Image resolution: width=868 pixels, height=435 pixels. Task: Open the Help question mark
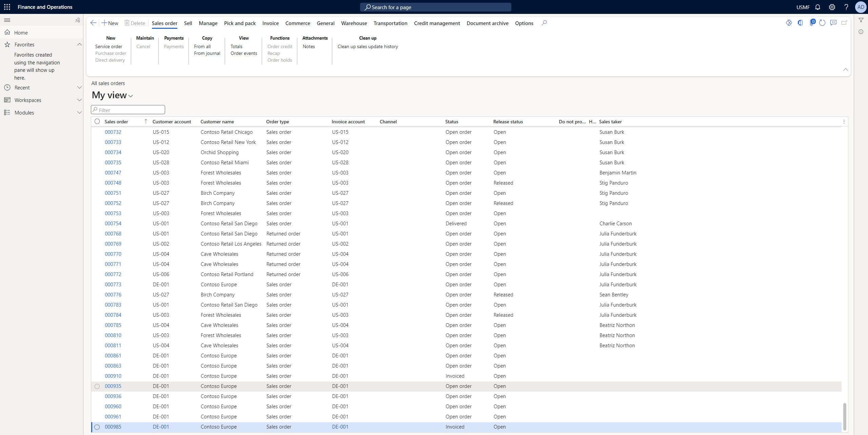(846, 7)
